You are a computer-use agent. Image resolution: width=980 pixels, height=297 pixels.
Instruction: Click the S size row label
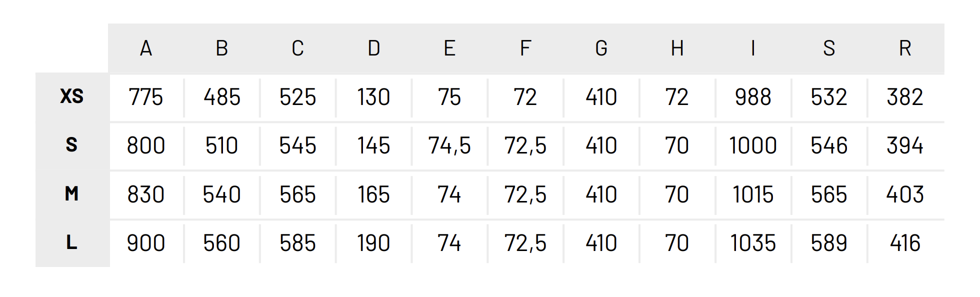click(x=72, y=145)
